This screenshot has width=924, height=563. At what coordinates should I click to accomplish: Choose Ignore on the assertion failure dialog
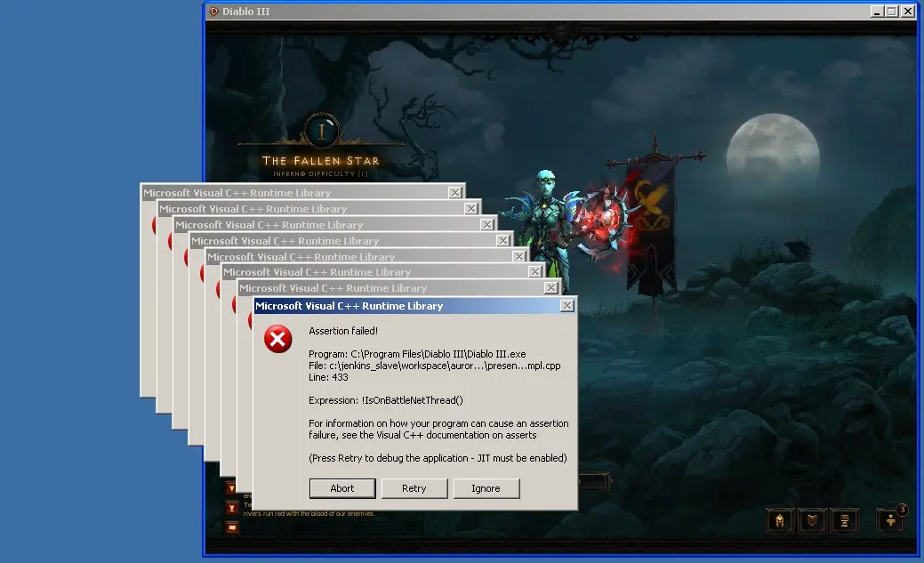point(486,488)
